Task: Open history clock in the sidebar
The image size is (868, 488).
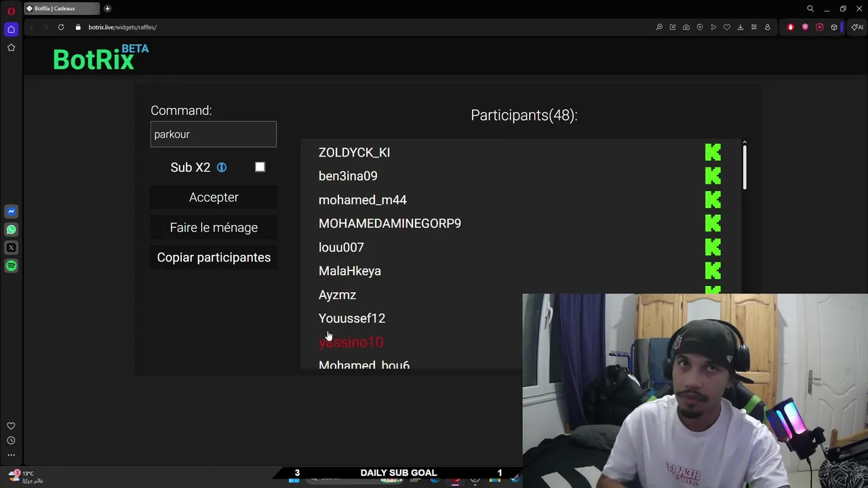Action: [11, 441]
